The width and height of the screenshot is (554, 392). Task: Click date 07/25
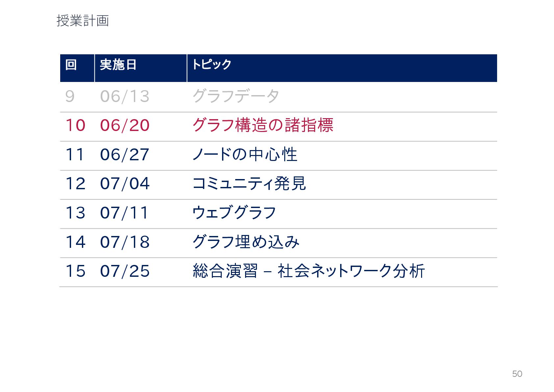point(125,271)
